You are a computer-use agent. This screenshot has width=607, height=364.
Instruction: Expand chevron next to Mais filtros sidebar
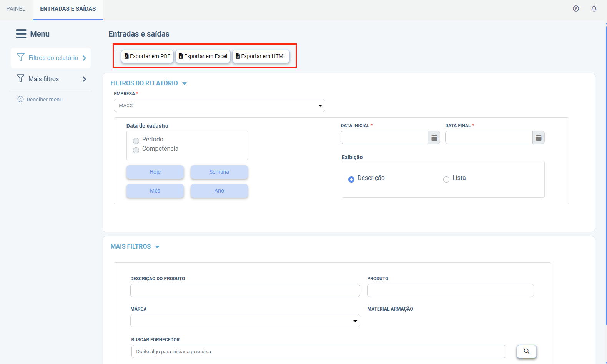pos(84,79)
